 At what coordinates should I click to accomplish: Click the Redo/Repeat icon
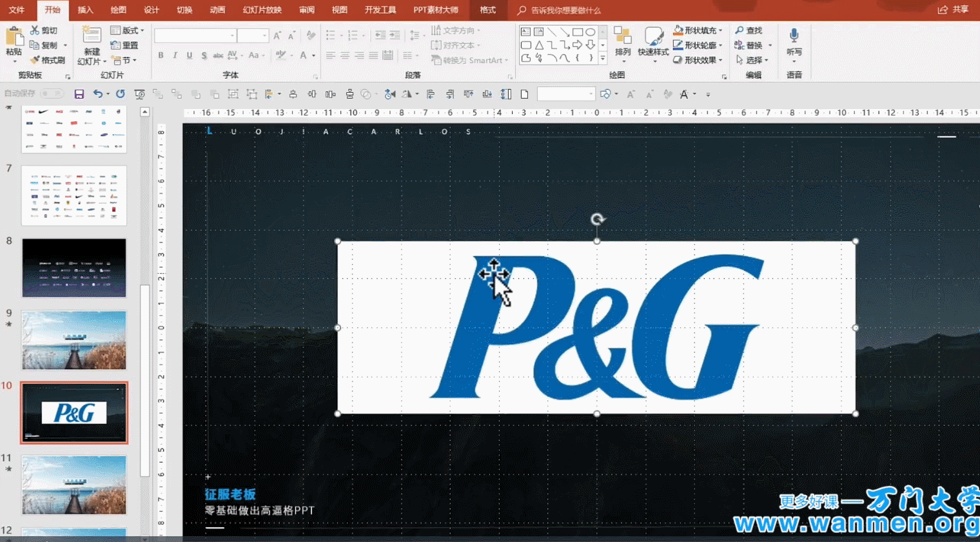[x=120, y=94]
